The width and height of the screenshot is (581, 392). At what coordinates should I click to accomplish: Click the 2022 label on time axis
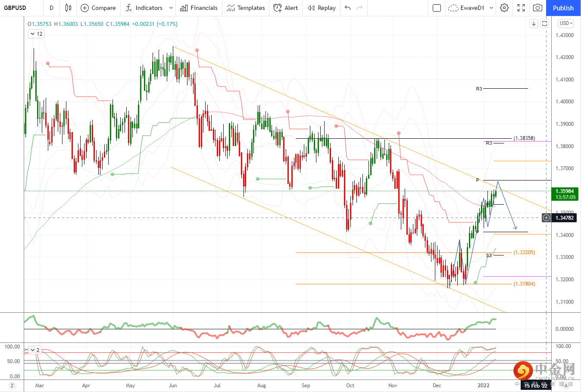484,386
